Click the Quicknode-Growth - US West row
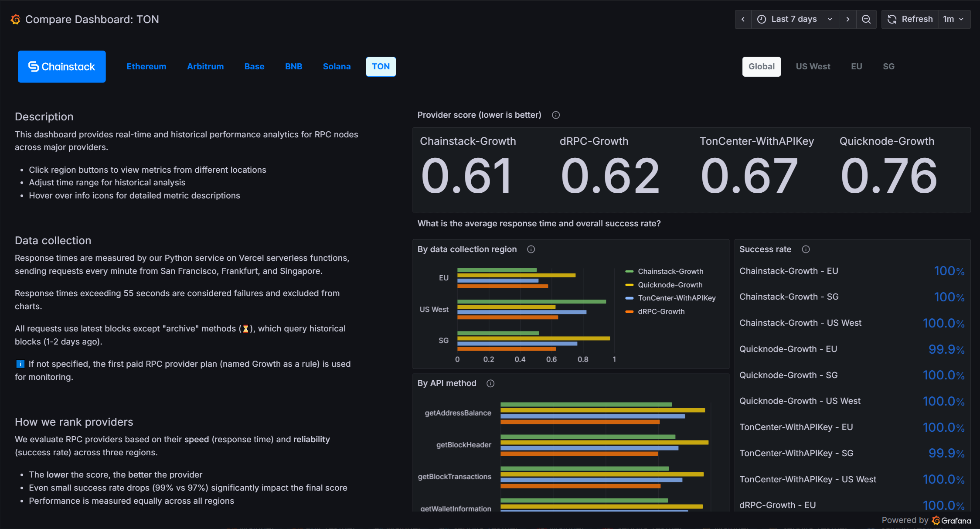 pyautogui.click(x=852, y=401)
